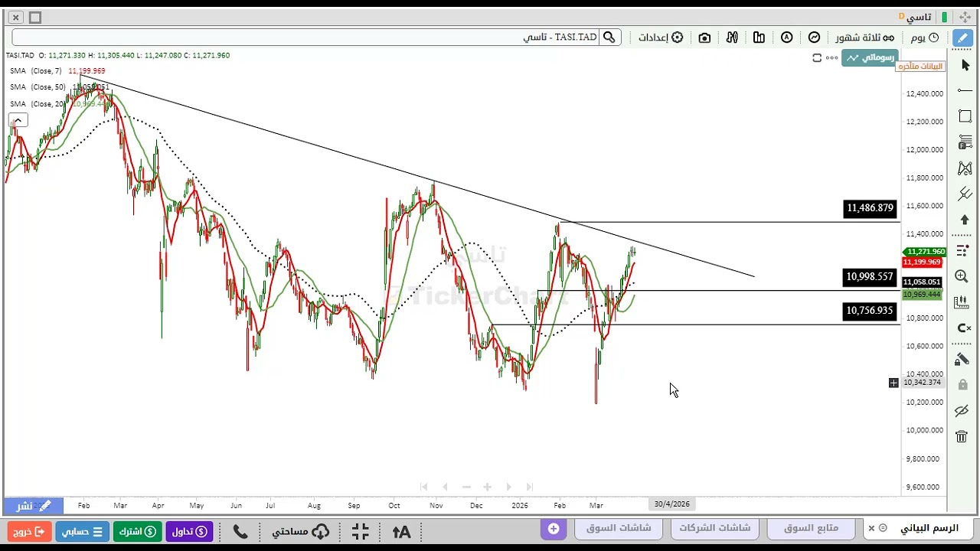Click the 10,756.935 price level label
This screenshot has height=551, width=980.
coord(870,311)
